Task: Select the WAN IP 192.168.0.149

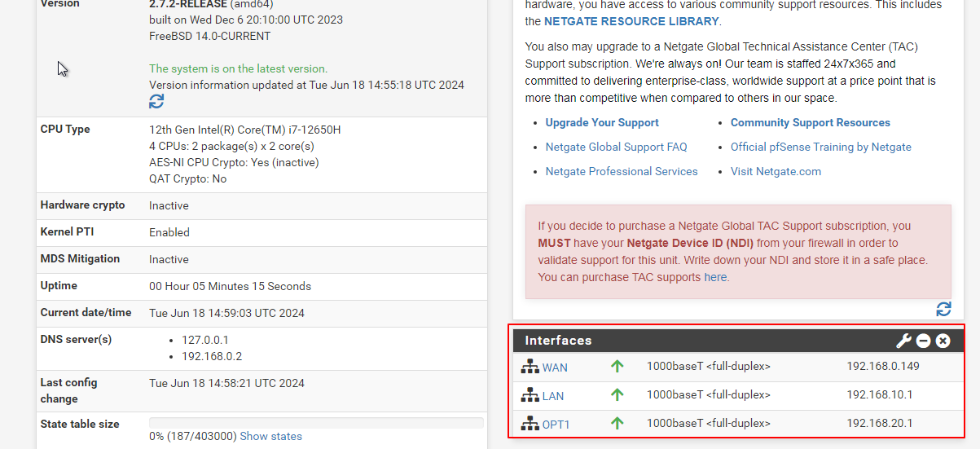Action: (883, 366)
